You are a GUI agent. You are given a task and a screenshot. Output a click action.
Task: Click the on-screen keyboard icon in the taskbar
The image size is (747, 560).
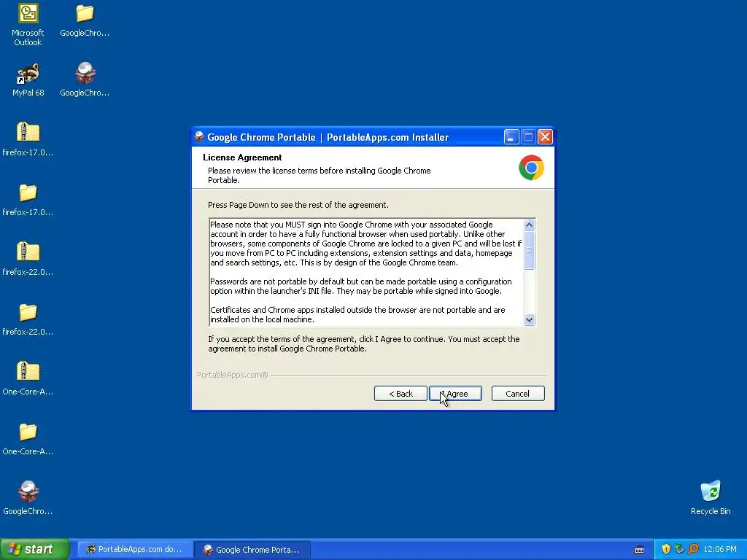click(x=639, y=550)
